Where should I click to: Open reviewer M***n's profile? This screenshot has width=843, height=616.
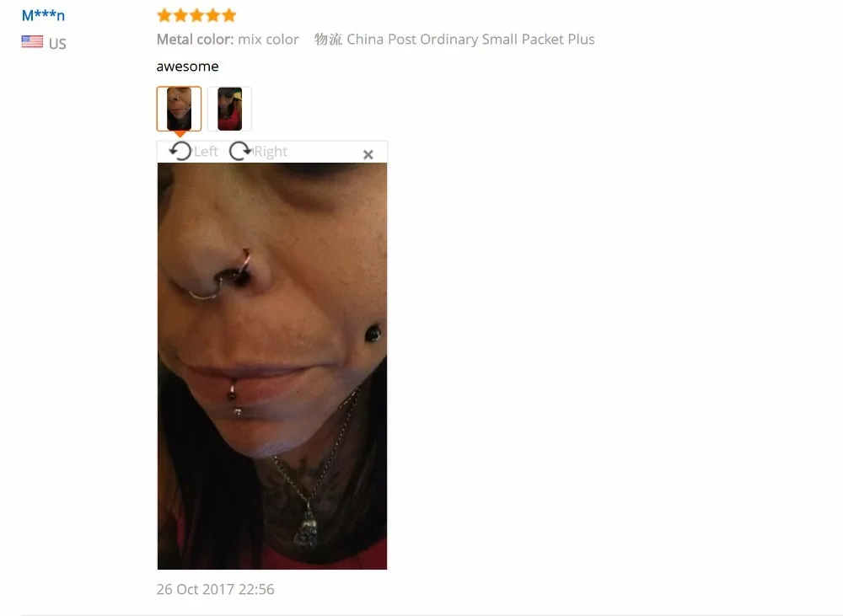tap(43, 15)
